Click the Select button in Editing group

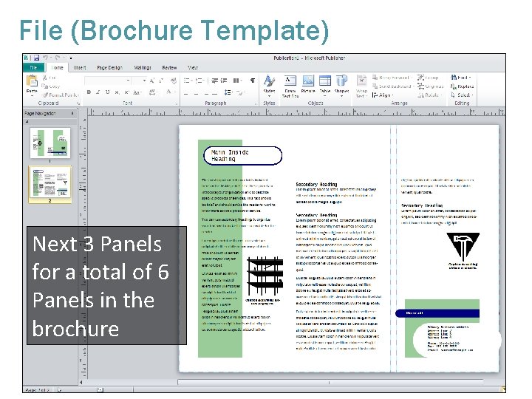[x=462, y=95]
